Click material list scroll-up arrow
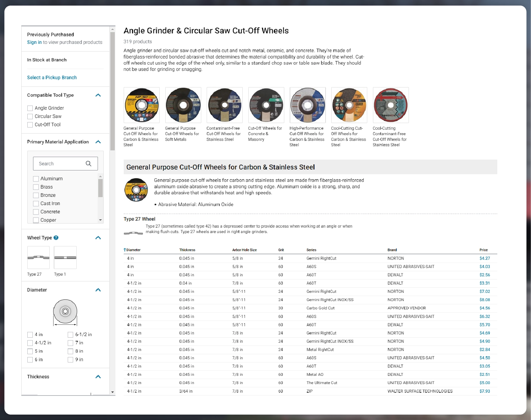This screenshot has height=420, width=531. (100, 176)
